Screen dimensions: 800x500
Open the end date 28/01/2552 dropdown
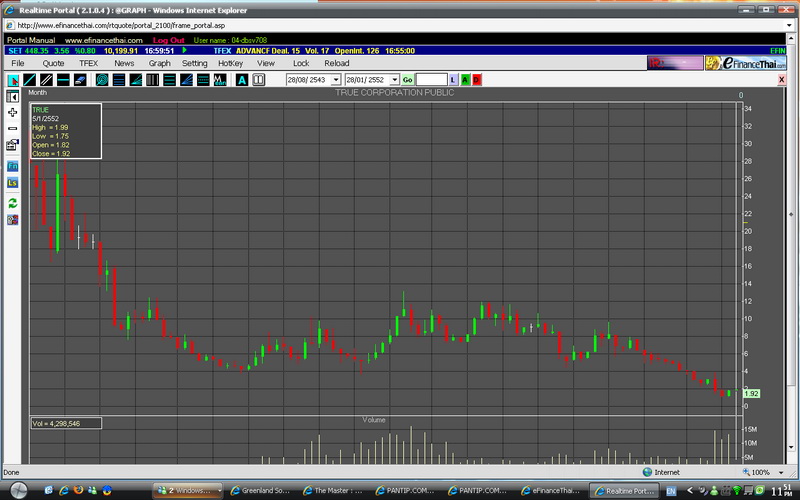click(394, 80)
